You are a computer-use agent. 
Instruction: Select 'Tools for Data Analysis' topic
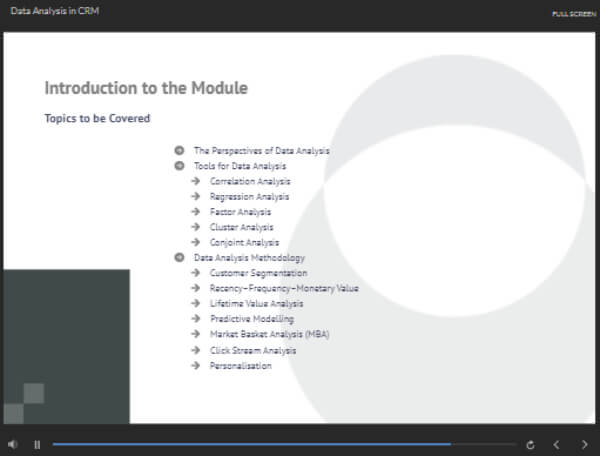240,166
